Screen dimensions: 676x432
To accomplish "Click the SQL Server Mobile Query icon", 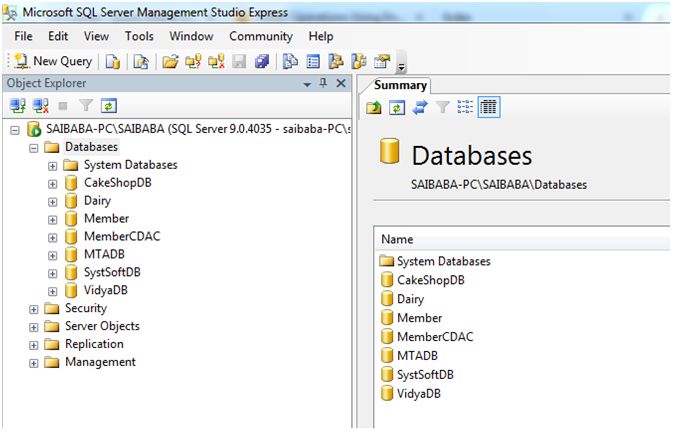I will coord(141,62).
